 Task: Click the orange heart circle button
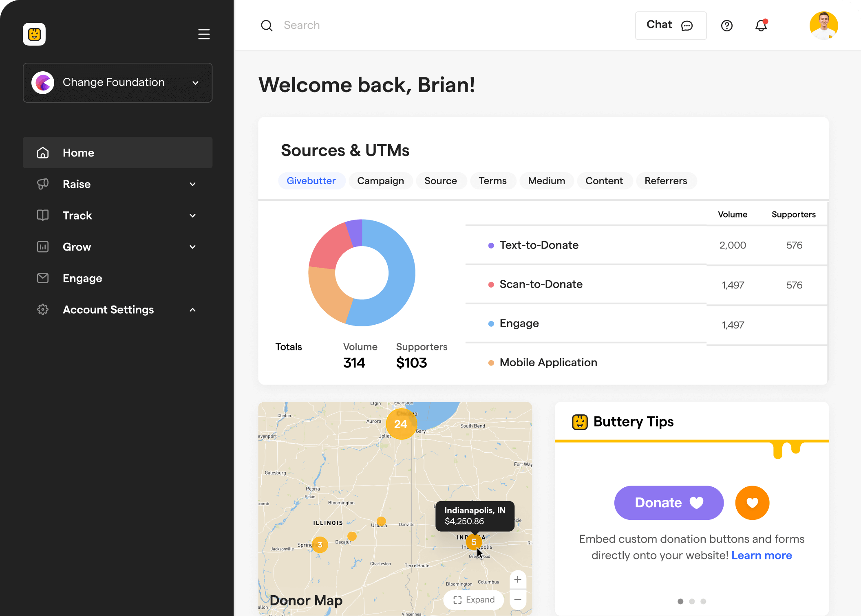click(x=752, y=503)
